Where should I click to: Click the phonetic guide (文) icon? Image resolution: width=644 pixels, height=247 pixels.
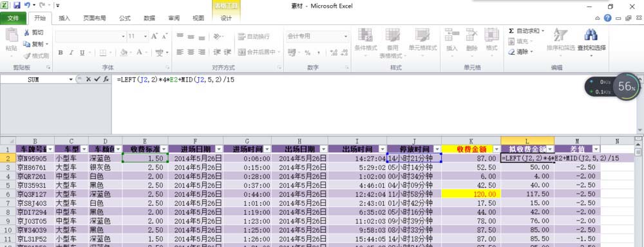160,53
